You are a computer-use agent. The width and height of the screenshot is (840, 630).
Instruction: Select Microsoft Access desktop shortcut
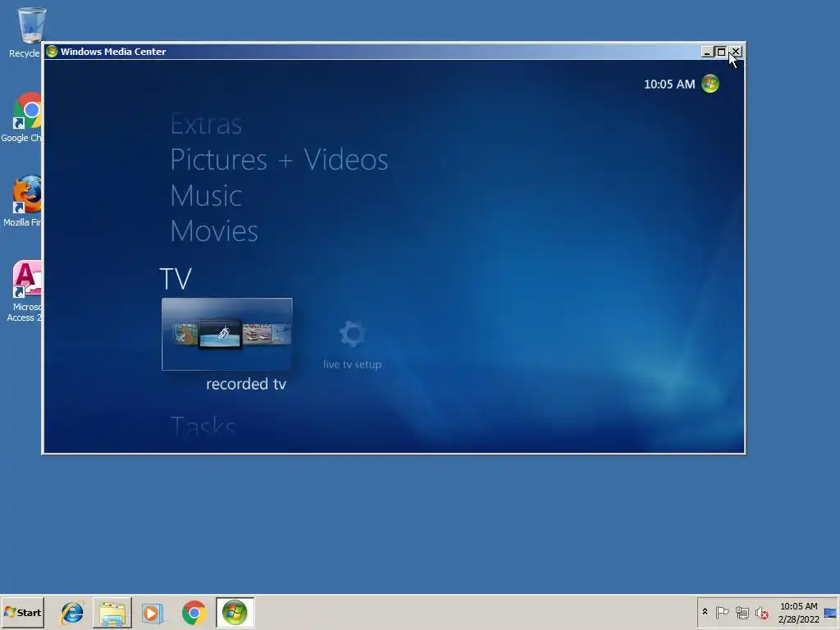tap(24, 291)
